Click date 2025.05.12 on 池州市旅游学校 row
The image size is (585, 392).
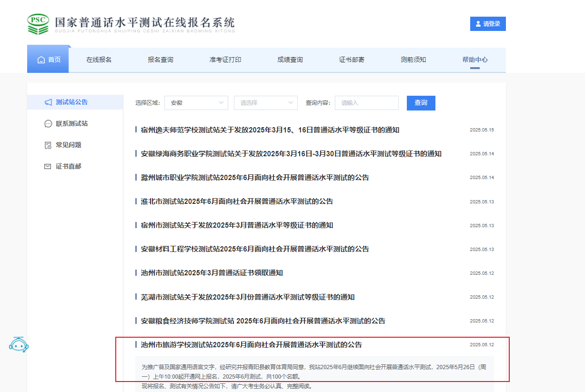pyautogui.click(x=482, y=345)
